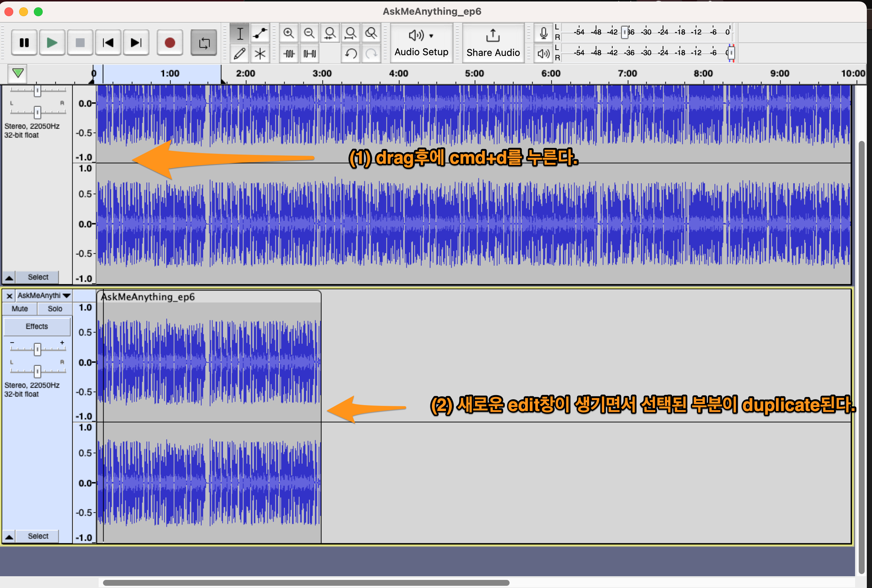Click the Silence audio selection icon

pos(310,54)
